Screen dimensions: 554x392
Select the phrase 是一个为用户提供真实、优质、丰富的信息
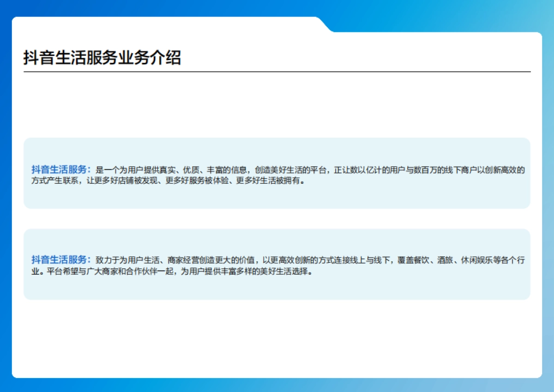(171, 170)
